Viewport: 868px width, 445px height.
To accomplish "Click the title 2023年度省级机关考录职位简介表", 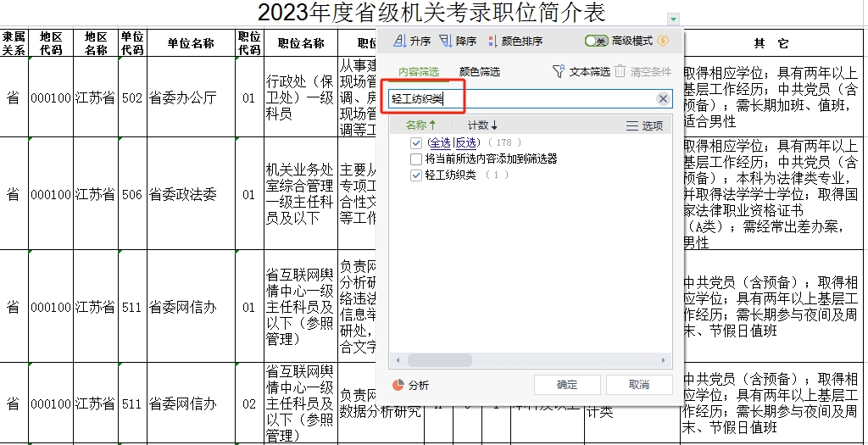I will click(x=431, y=12).
